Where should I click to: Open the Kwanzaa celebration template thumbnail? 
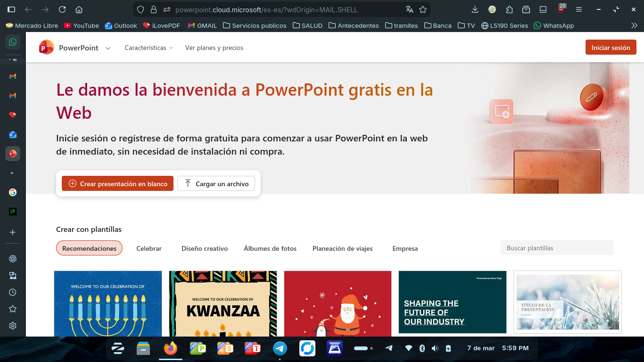[223, 303]
